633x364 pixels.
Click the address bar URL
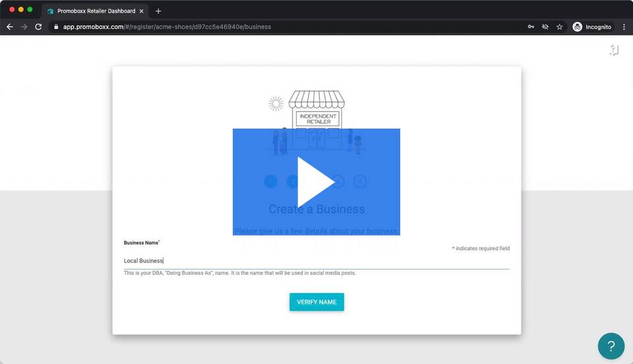(167, 26)
